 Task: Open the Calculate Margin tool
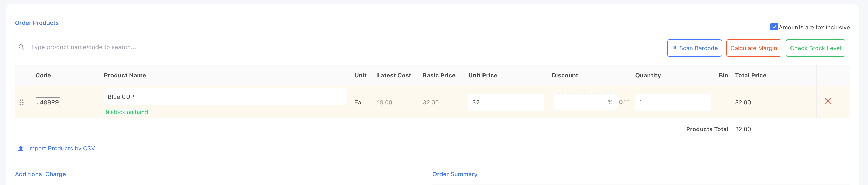coord(753,48)
